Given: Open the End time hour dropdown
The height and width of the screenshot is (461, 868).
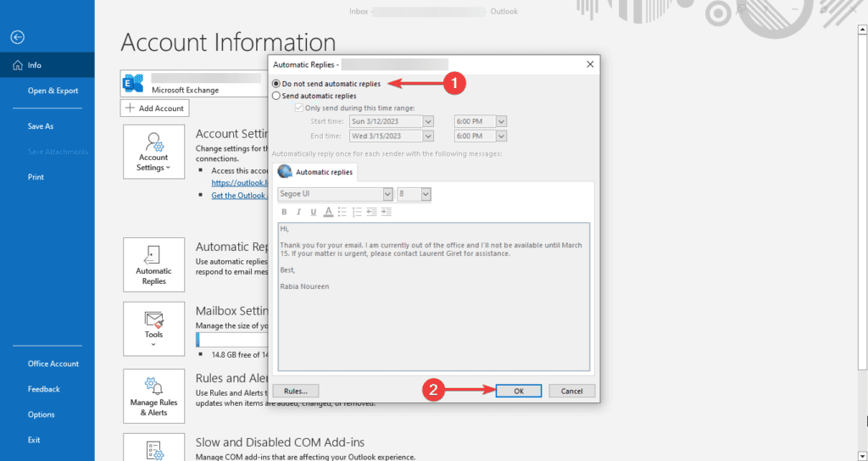Looking at the screenshot, I should point(502,136).
